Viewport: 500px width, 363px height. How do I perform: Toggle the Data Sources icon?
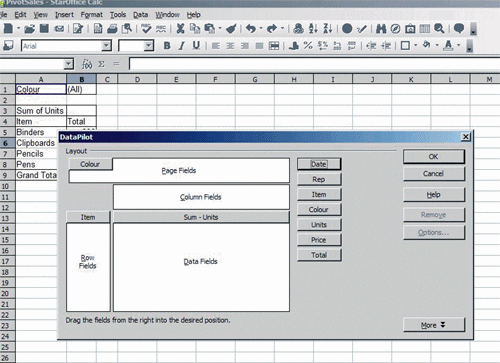coord(425,29)
